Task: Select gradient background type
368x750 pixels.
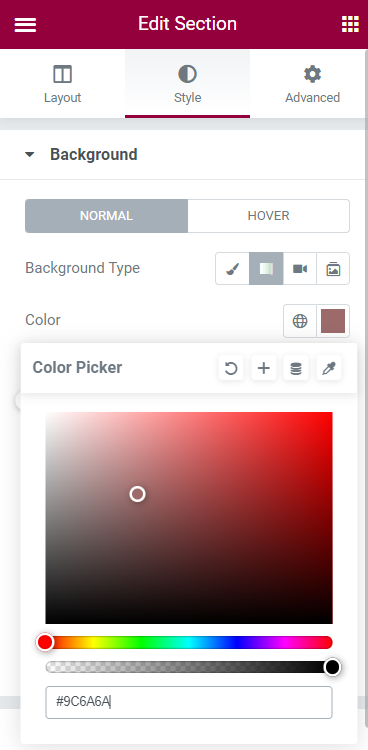Action: click(x=266, y=268)
